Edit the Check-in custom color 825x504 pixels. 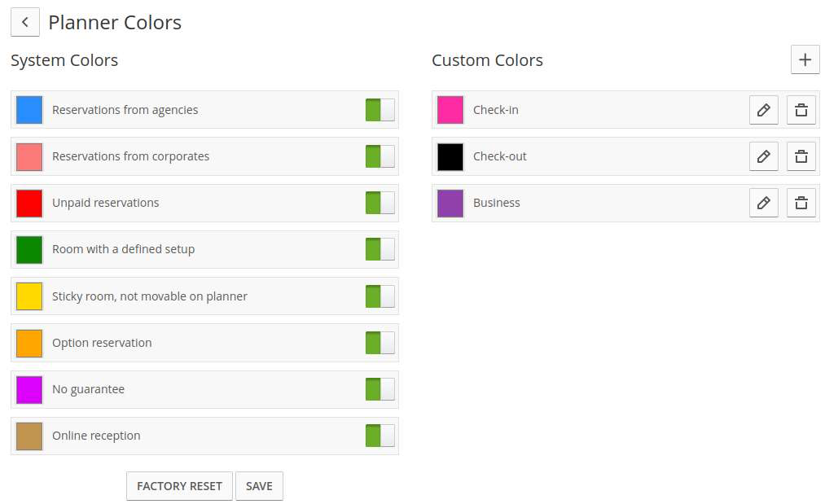point(763,110)
